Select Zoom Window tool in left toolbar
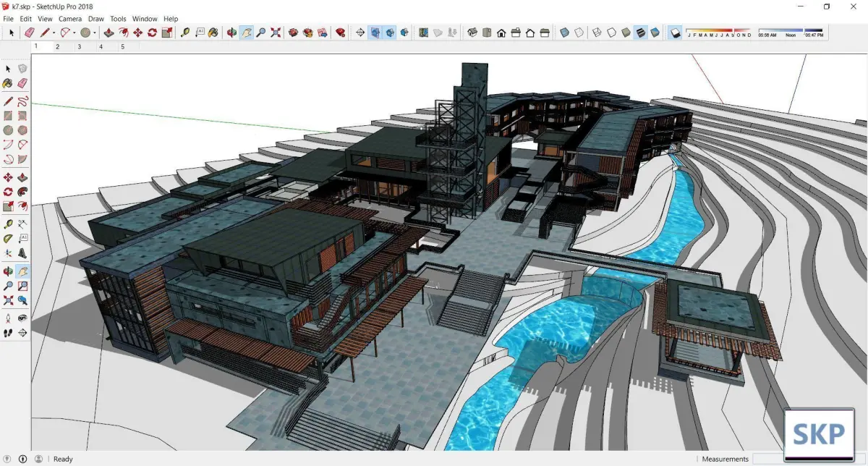 click(22, 286)
